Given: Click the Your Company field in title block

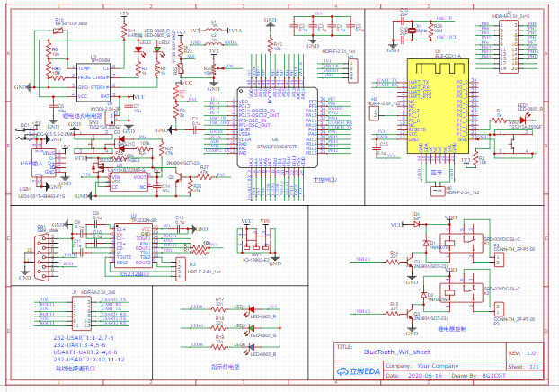Looking at the screenshot, I should [x=439, y=367].
